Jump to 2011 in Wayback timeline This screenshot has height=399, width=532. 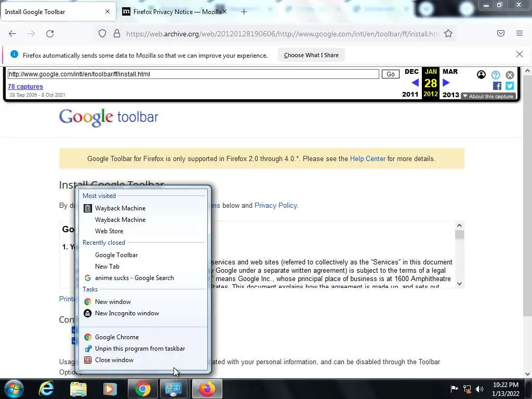410,95
